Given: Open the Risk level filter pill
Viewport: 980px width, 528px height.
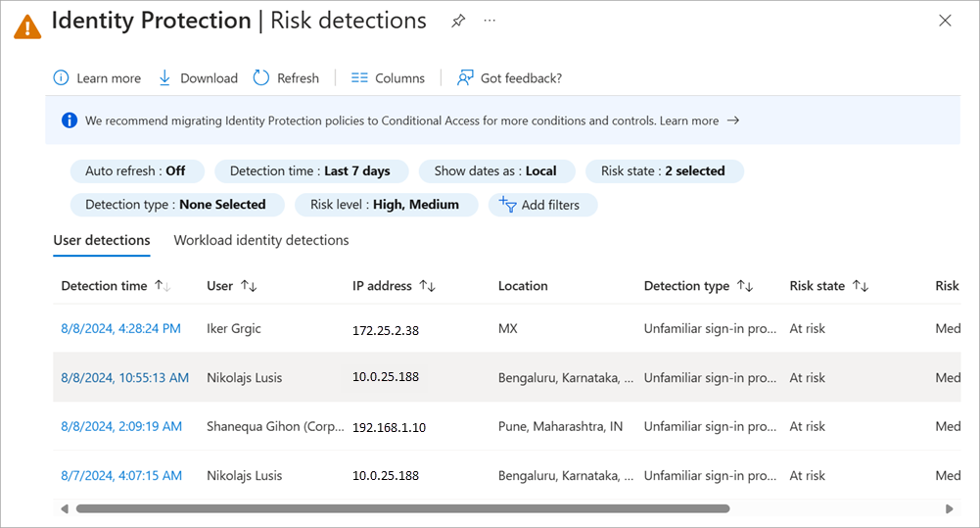Looking at the screenshot, I should coord(384,205).
